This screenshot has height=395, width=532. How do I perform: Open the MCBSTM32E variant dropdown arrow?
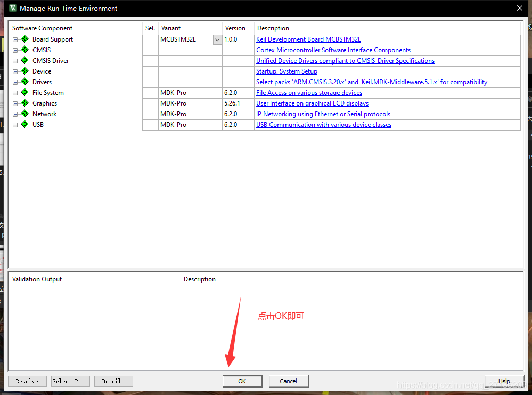[x=217, y=40]
